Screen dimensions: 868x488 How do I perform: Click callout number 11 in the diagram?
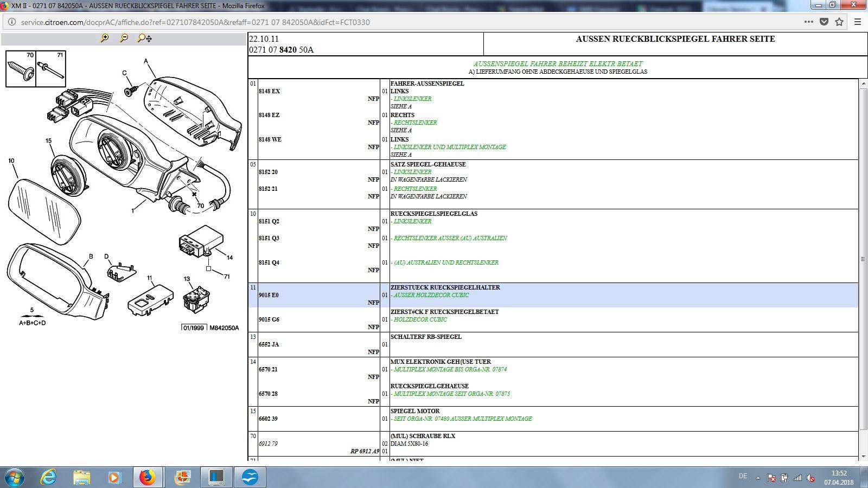coord(150,278)
